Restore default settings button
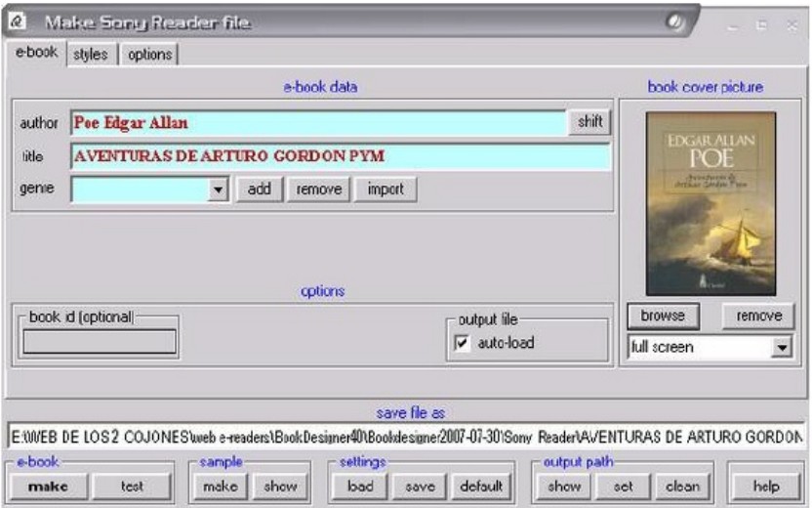The height and width of the screenshot is (508, 812). (x=481, y=487)
